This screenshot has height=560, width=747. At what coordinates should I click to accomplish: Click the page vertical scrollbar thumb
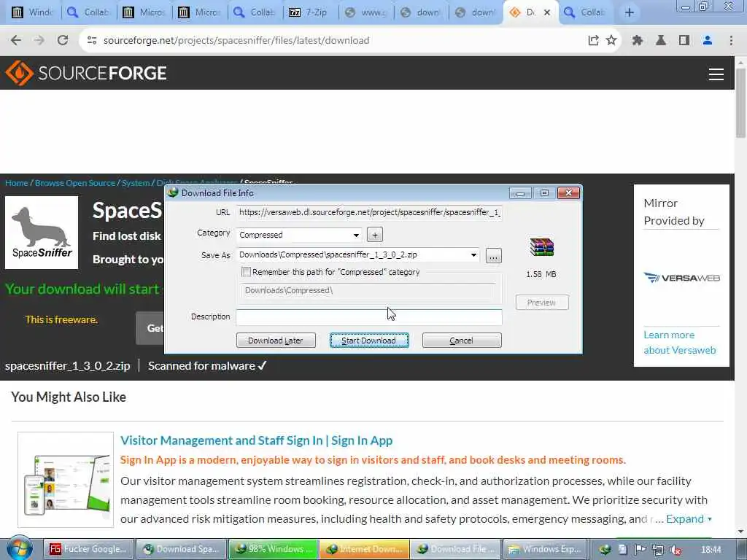(740, 102)
